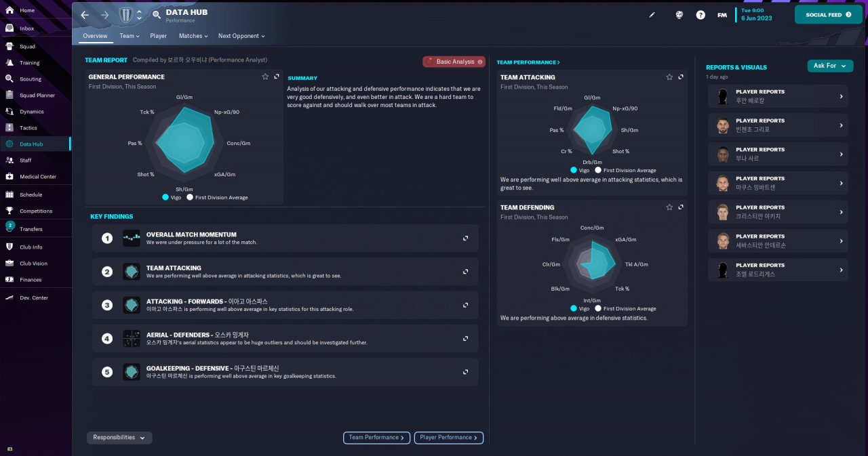Open the club switcher up-down arrows

[139, 14]
